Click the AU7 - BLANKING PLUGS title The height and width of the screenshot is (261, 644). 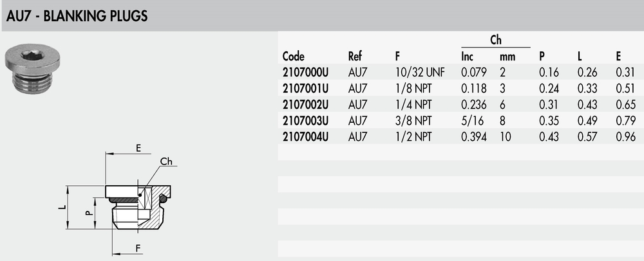[77, 16]
